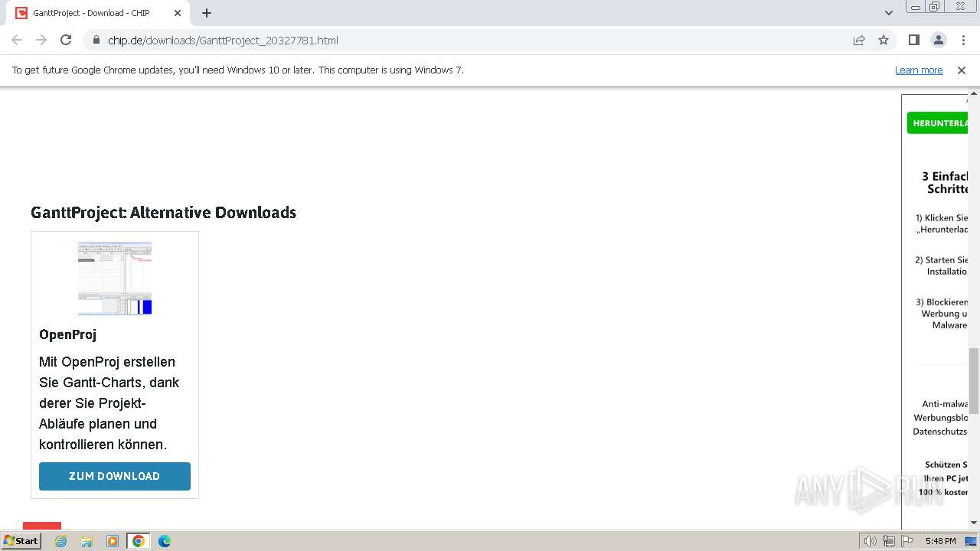
Task: Open File Explorer from the taskbar
Action: (x=87, y=541)
